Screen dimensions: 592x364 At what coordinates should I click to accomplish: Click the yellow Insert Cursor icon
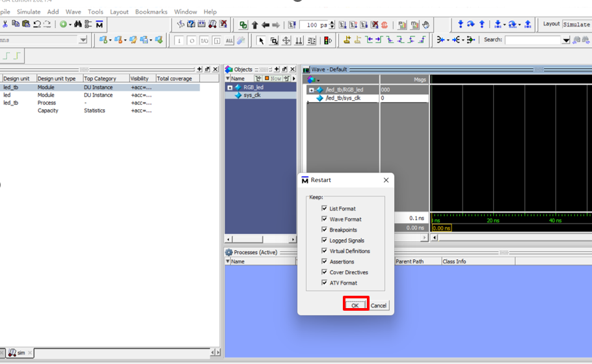pos(347,40)
